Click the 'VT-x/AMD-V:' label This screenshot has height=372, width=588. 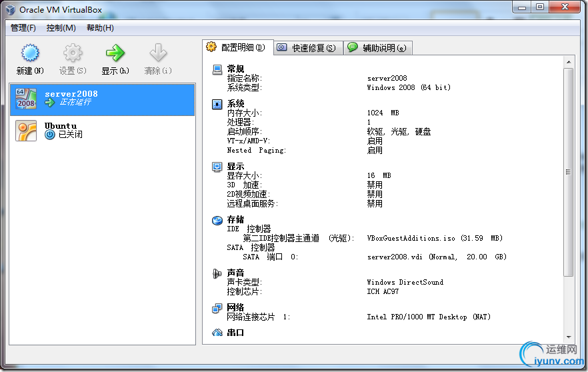coord(248,141)
